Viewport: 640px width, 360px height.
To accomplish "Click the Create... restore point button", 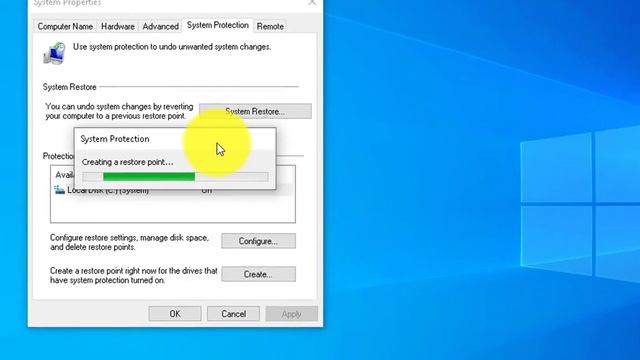I will coord(258,274).
